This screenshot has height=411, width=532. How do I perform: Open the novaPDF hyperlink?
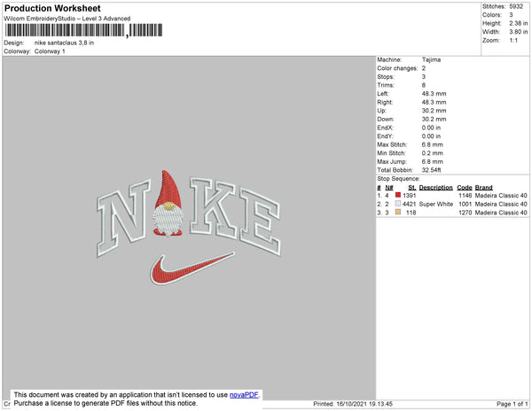(x=244, y=395)
